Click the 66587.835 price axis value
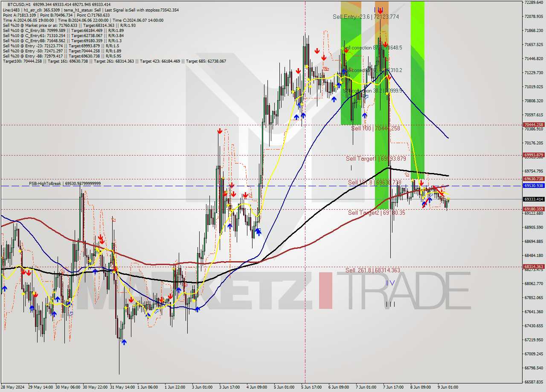Viewport: 546px width, 392px height. [x=534, y=382]
